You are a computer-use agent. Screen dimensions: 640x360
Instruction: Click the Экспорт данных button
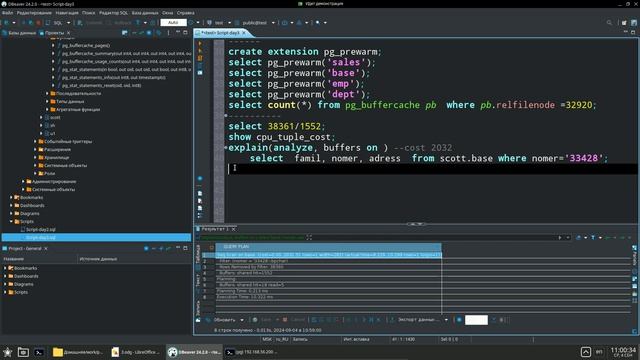[x=416, y=320]
